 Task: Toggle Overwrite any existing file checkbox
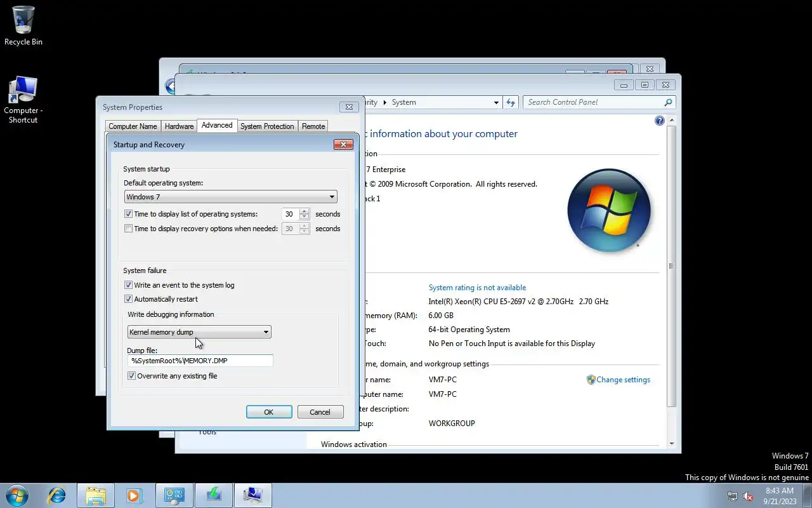pos(131,376)
